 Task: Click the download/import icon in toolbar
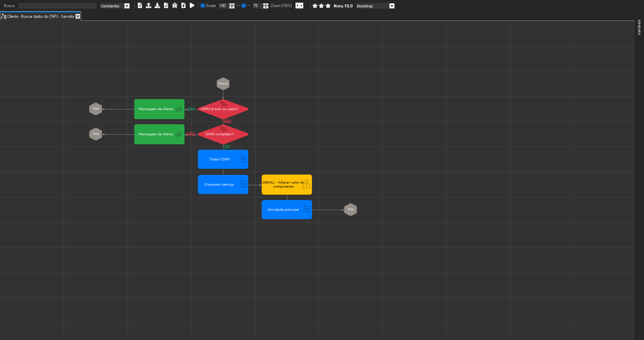pyautogui.click(x=157, y=5)
